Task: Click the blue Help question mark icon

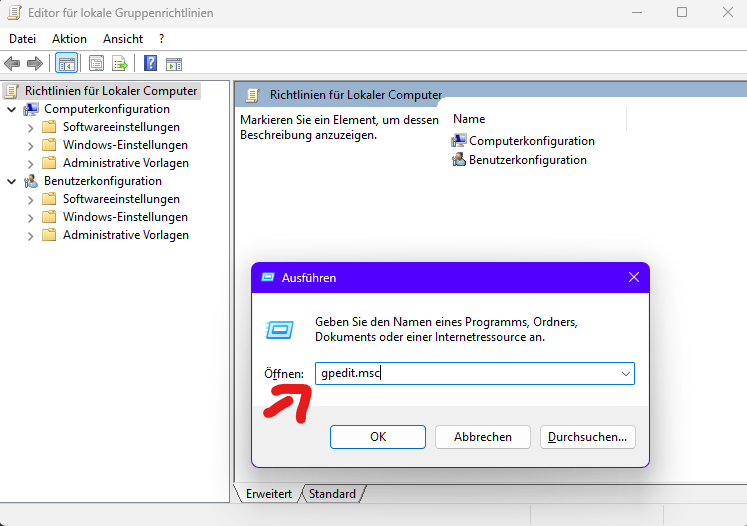Action: pyautogui.click(x=150, y=64)
